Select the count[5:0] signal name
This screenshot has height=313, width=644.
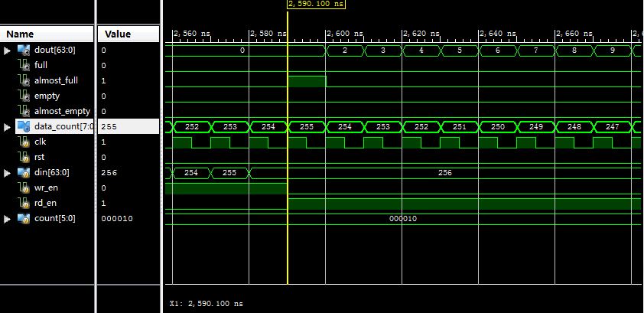coord(54,219)
